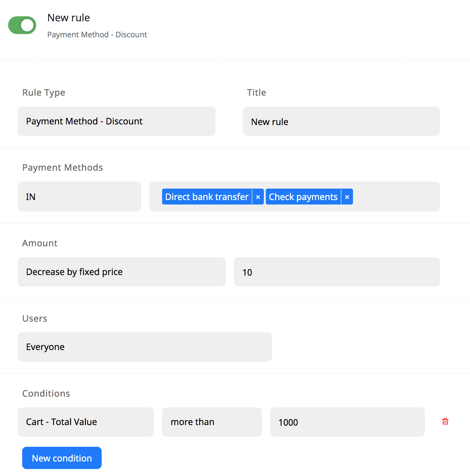Disable the New rule toggle switch
The width and height of the screenshot is (470, 476).
22,25
